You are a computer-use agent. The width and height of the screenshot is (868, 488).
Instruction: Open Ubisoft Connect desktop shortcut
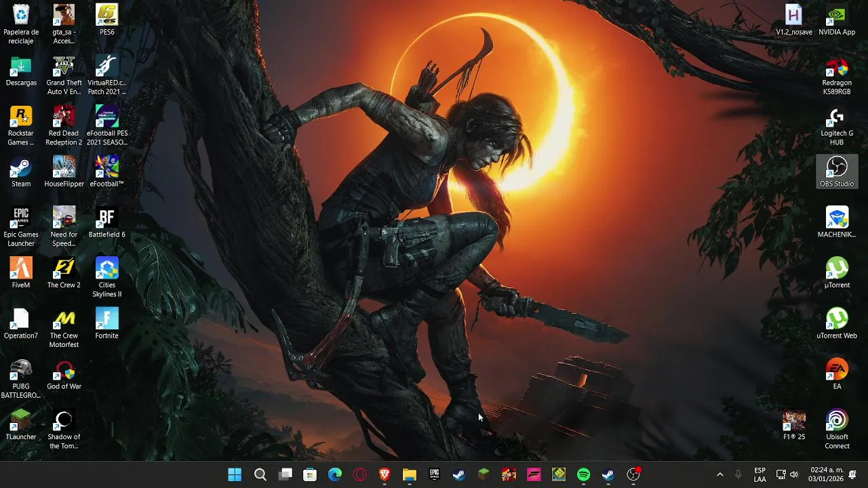click(837, 430)
